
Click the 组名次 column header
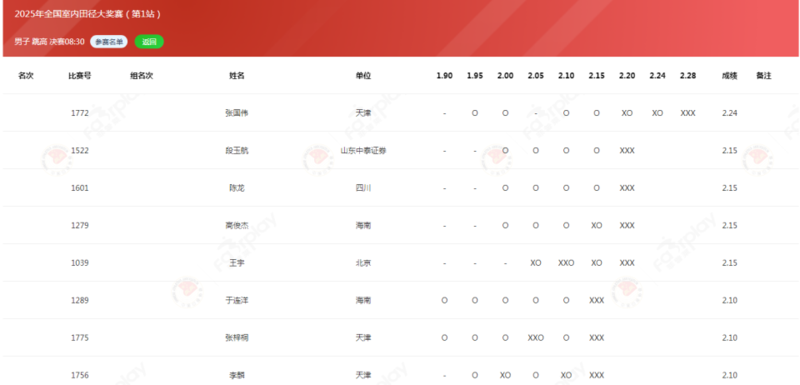141,75
